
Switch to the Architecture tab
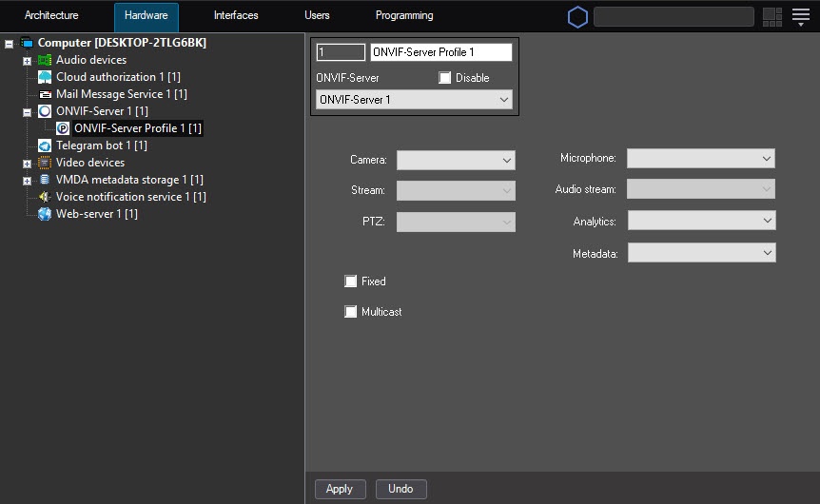tap(51, 16)
